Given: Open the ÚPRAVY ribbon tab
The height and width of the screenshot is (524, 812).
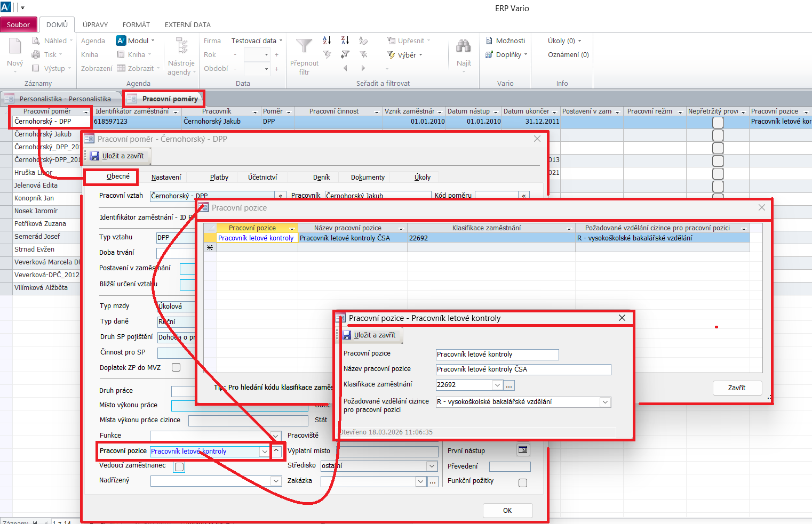Looking at the screenshot, I should click(x=95, y=25).
